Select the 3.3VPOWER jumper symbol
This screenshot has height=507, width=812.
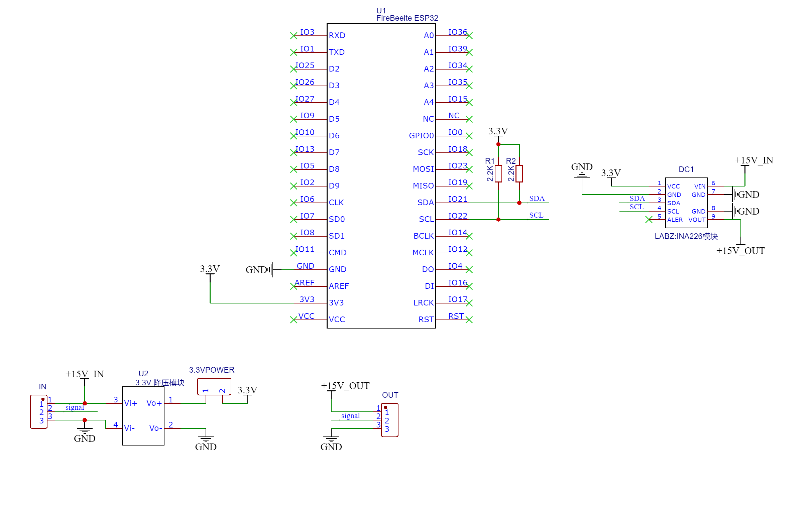point(214,387)
